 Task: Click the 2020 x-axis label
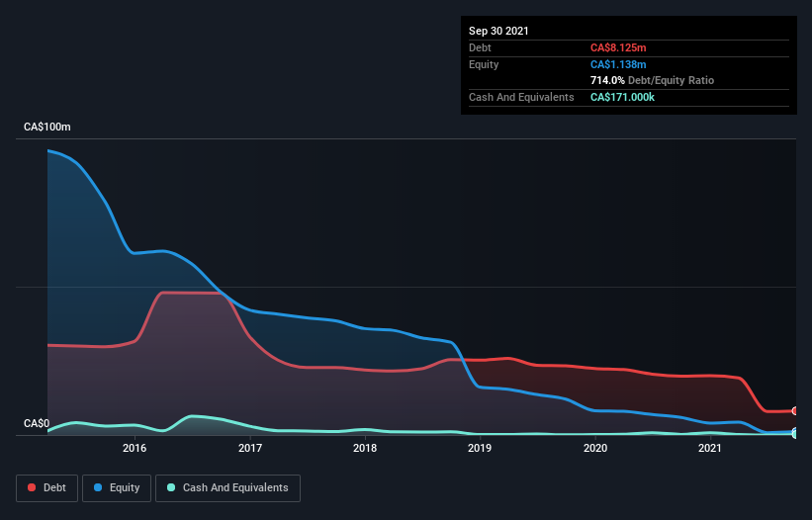pos(595,448)
